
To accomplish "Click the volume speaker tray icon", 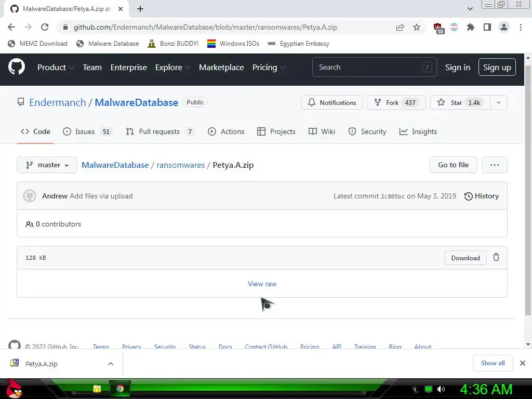I will [441, 389].
